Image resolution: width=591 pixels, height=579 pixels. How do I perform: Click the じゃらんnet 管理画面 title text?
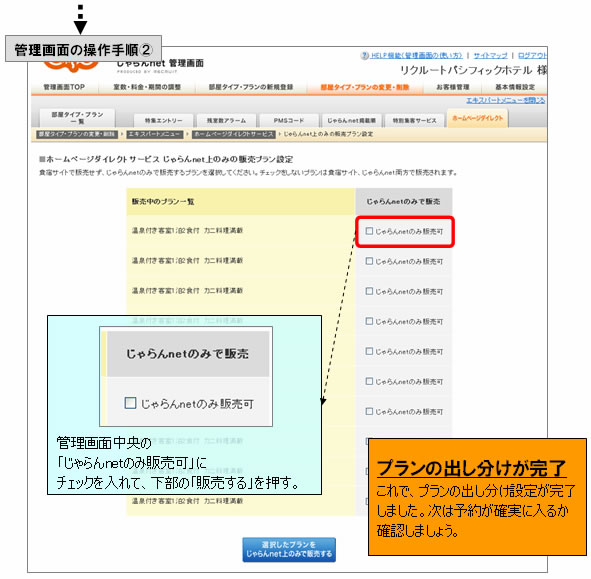(160, 63)
